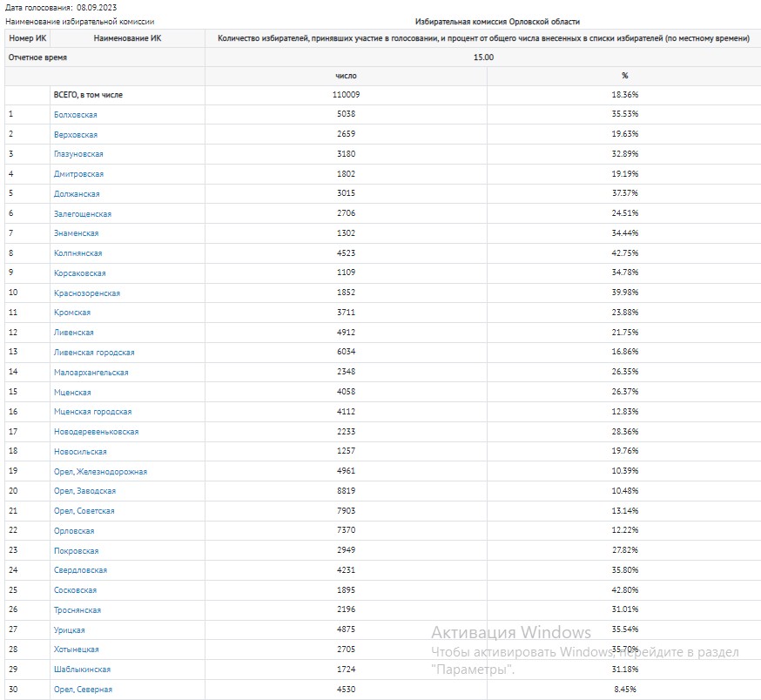Select the total turnout 18.36%
Image resolution: width=761 pixels, height=700 pixels.
coord(624,94)
